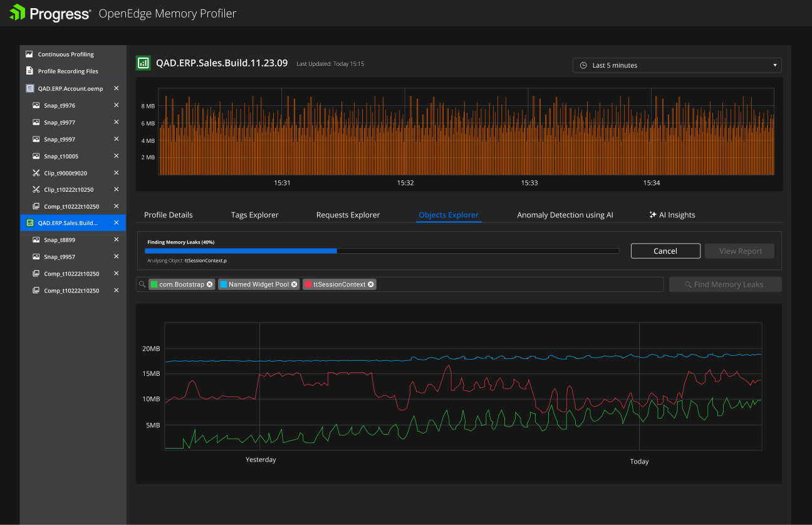Click the Profile Recording Files document icon

[x=29, y=71]
